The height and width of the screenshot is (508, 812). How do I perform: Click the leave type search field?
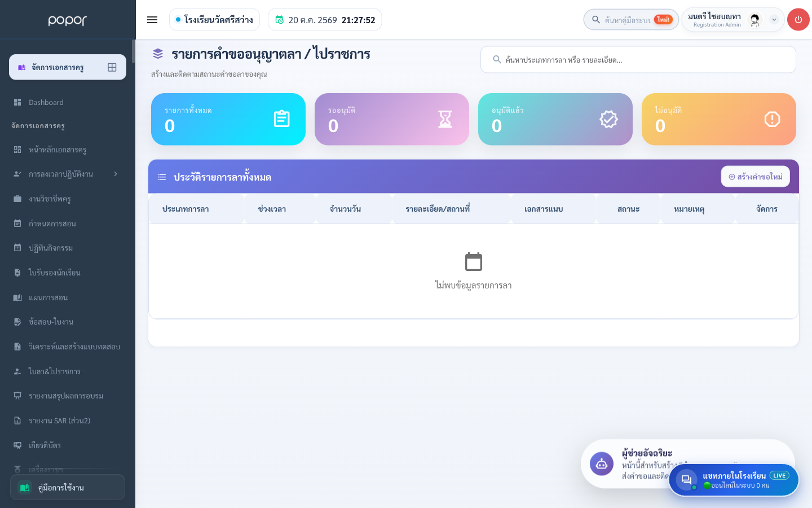click(638, 60)
